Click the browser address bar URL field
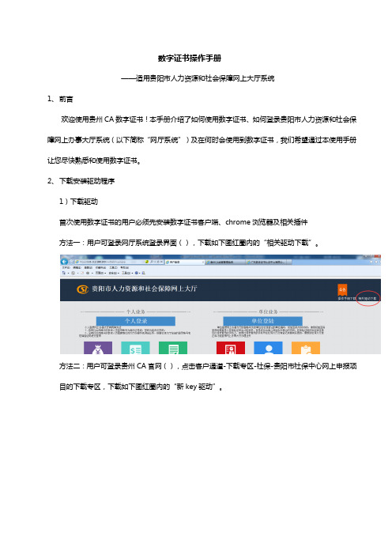The width and height of the screenshot is (392, 555). click(110, 262)
